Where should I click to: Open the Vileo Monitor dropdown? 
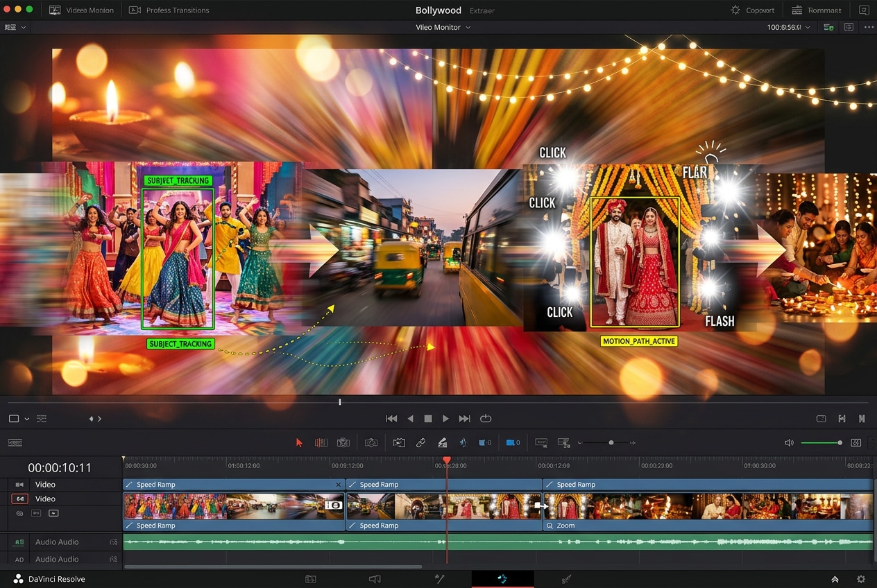click(x=443, y=27)
